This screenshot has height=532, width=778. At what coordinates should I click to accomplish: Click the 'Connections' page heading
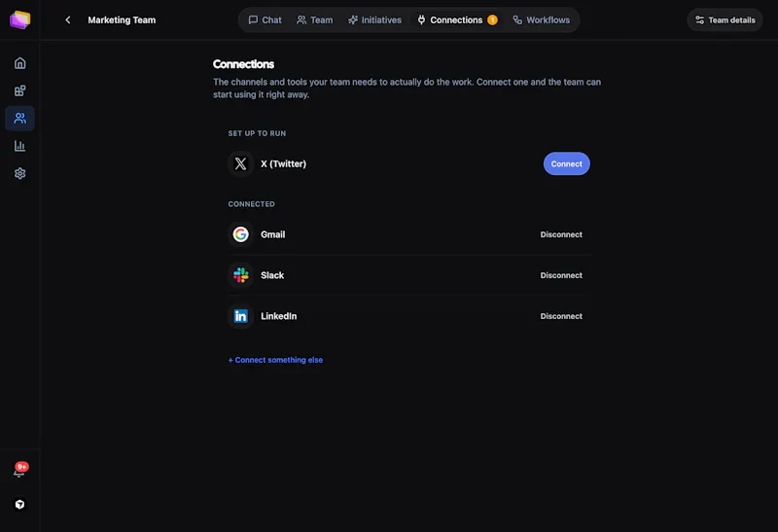click(x=243, y=64)
